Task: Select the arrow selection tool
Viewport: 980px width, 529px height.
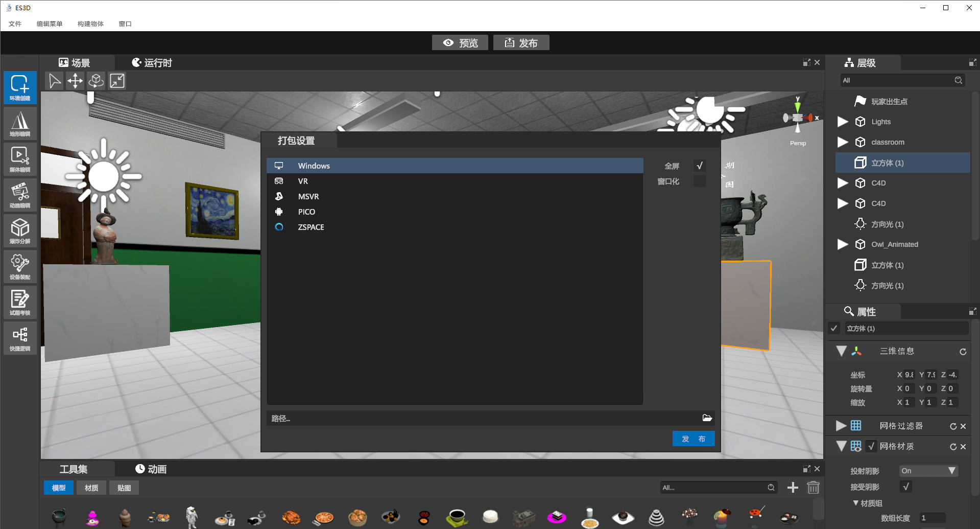Action: coord(54,81)
